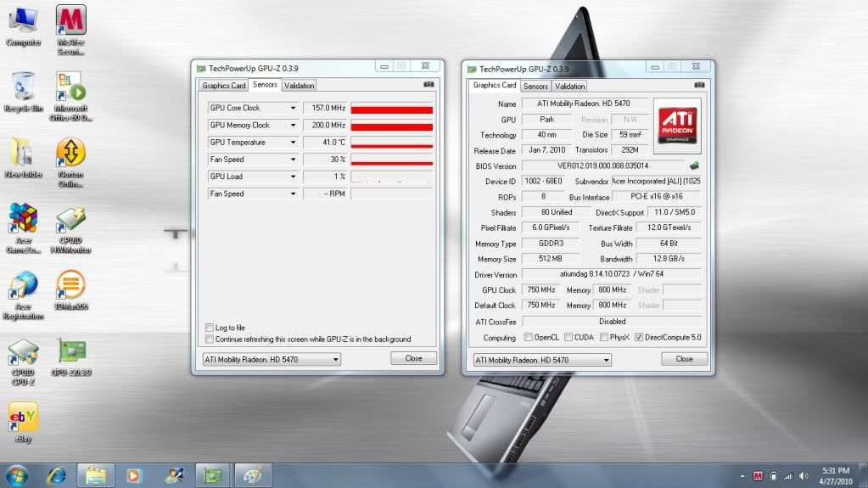Click the Memory Size 512 MB field

point(551,259)
